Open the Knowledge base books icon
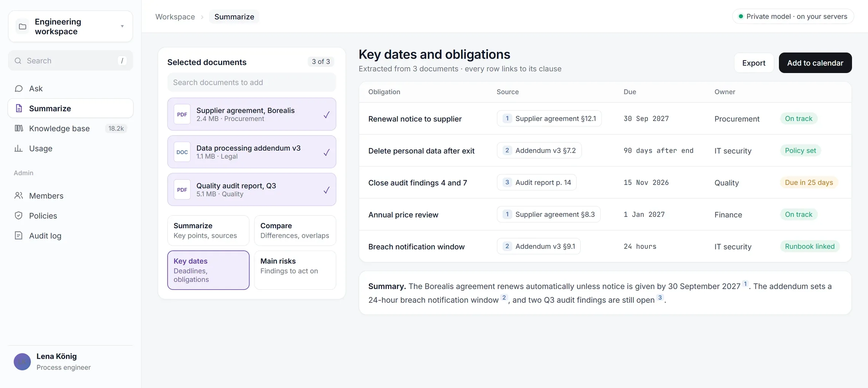 (x=19, y=128)
